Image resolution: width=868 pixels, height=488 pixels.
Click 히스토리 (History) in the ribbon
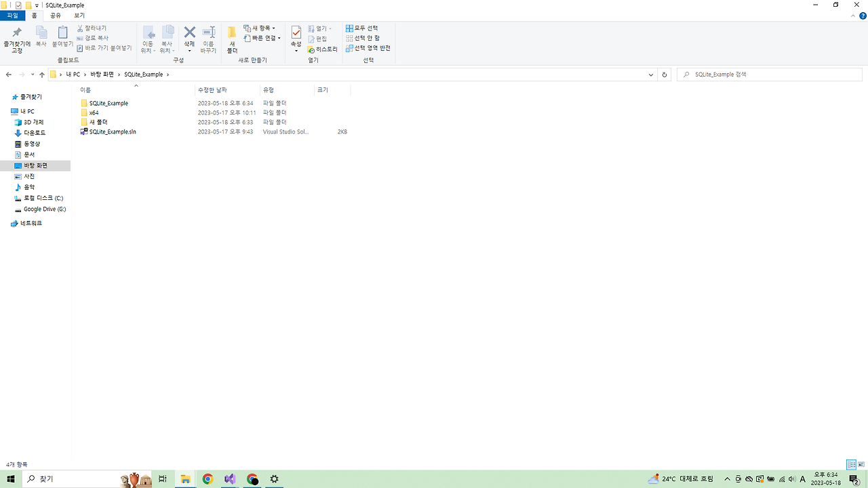322,49
